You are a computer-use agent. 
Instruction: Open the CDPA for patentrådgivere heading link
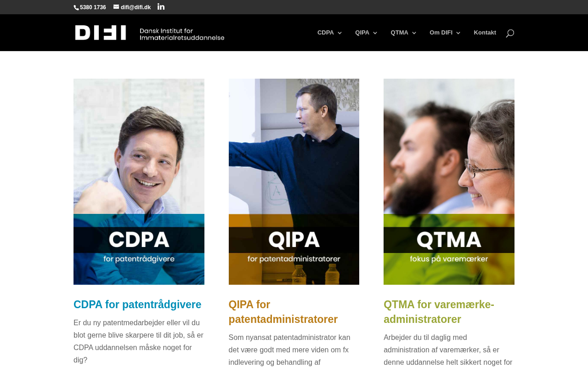coord(137,305)
